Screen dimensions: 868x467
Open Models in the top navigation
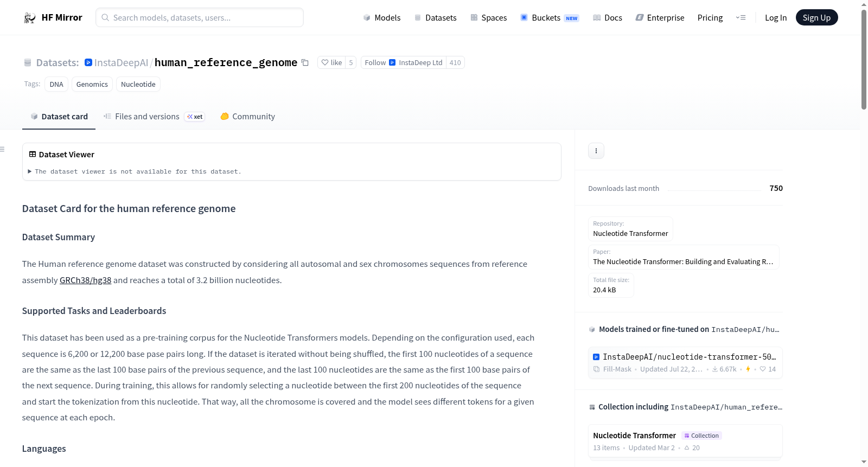(382, 18)
